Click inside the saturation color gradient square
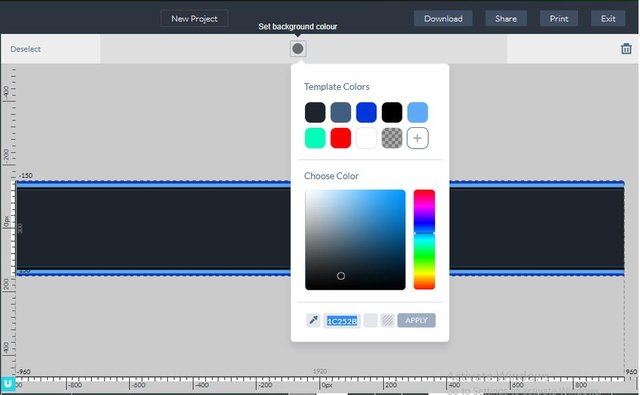 click(355, 240)
